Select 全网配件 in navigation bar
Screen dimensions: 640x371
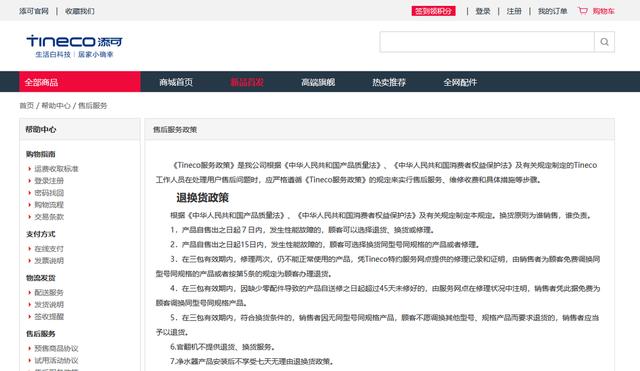pos(460,82)
